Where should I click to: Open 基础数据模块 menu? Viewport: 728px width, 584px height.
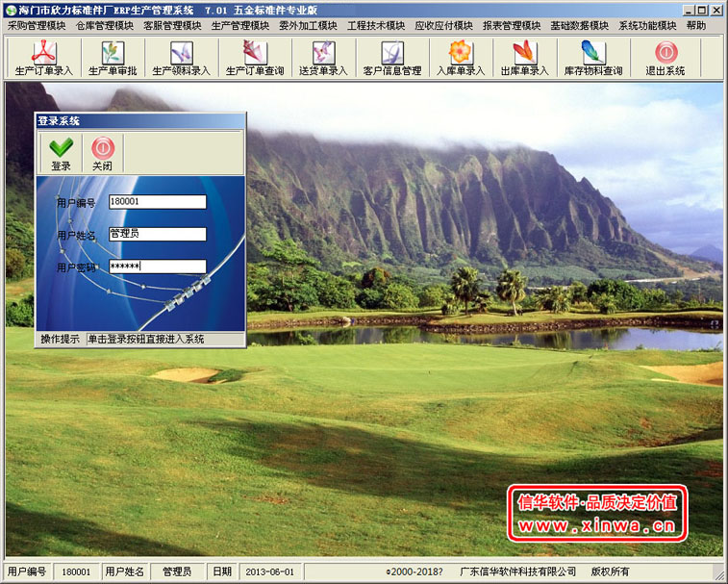click(x=580, y=26)
